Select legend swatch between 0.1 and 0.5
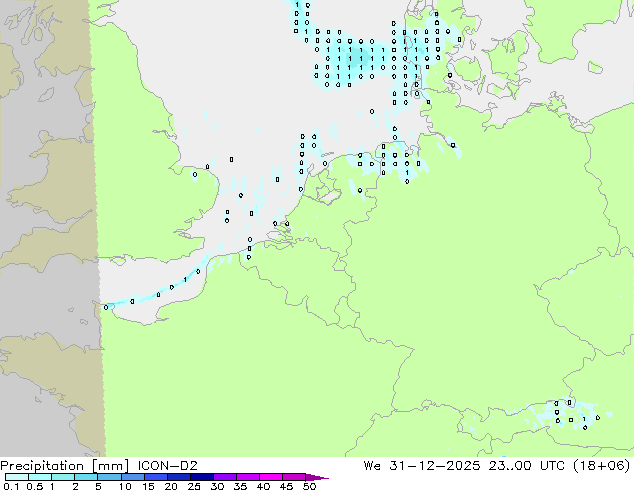The width and height of the screenshot is (634, 490). 17,477
